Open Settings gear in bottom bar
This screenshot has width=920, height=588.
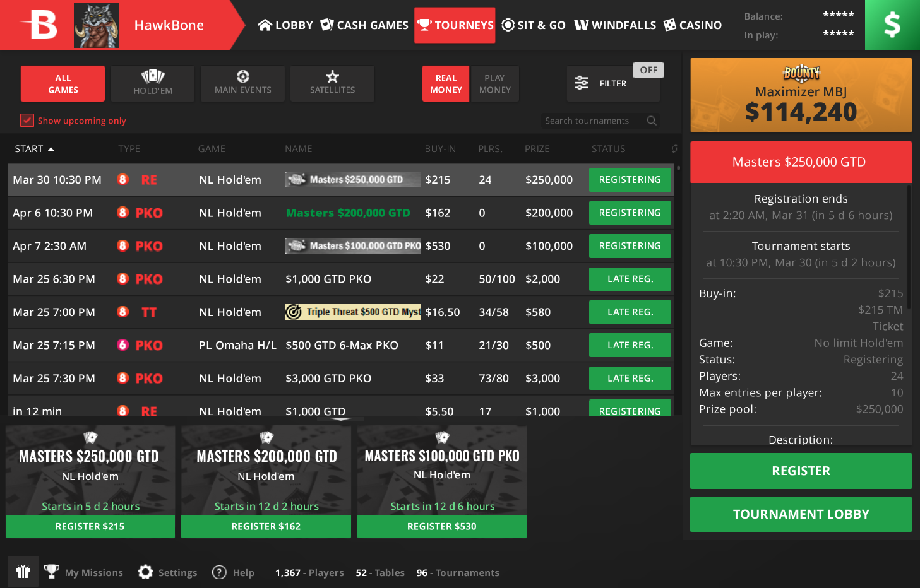pos(146,572)
